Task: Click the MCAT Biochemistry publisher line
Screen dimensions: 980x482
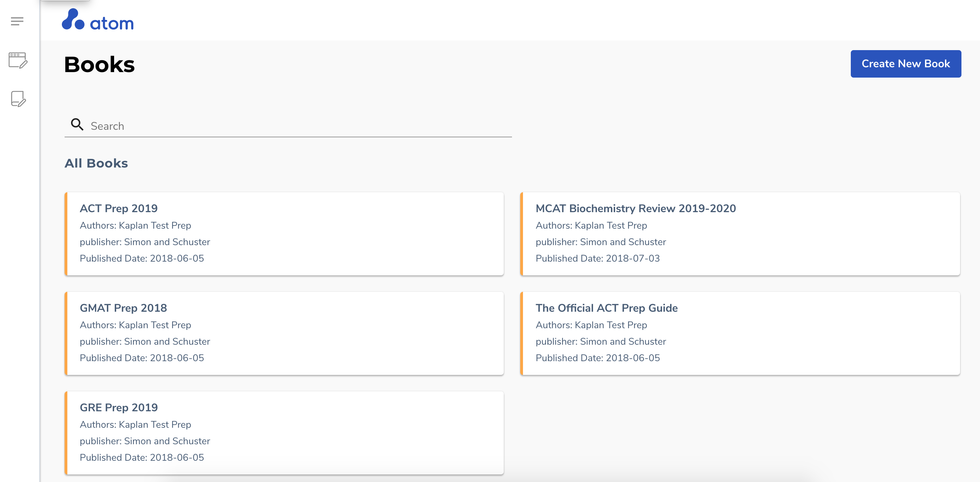Action: (x=601, y=242)
